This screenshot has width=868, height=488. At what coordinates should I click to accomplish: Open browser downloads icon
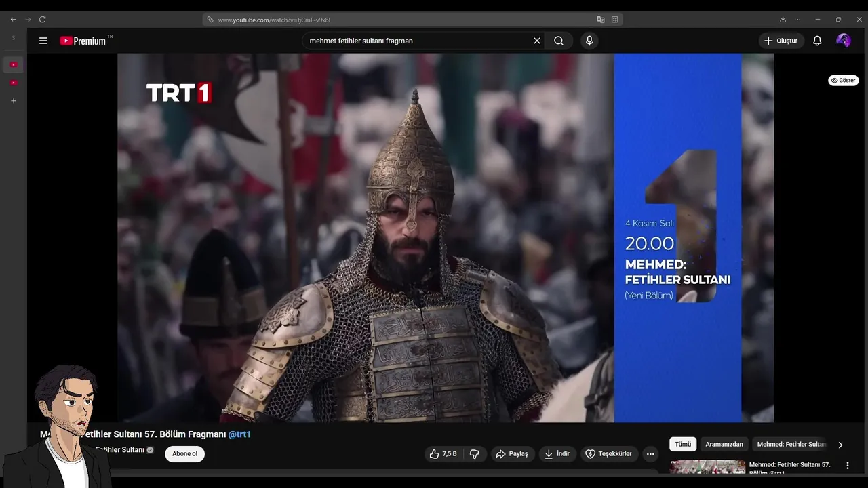click(x=783, y=20)
